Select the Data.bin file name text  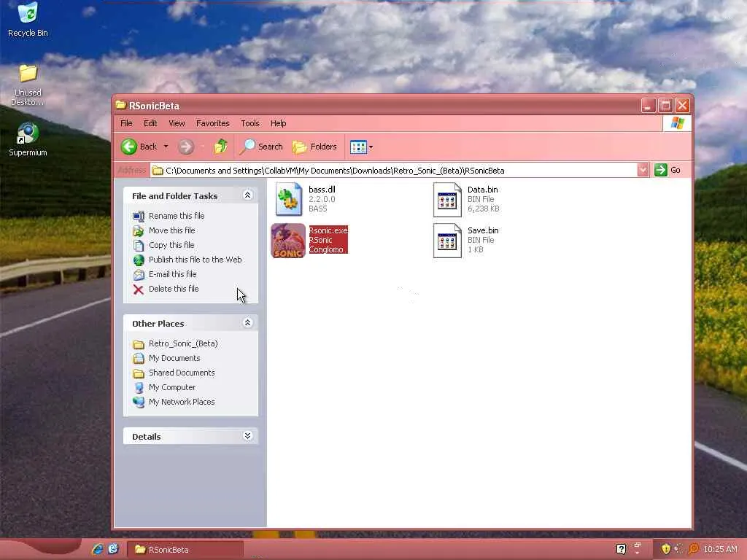(483, 190)
